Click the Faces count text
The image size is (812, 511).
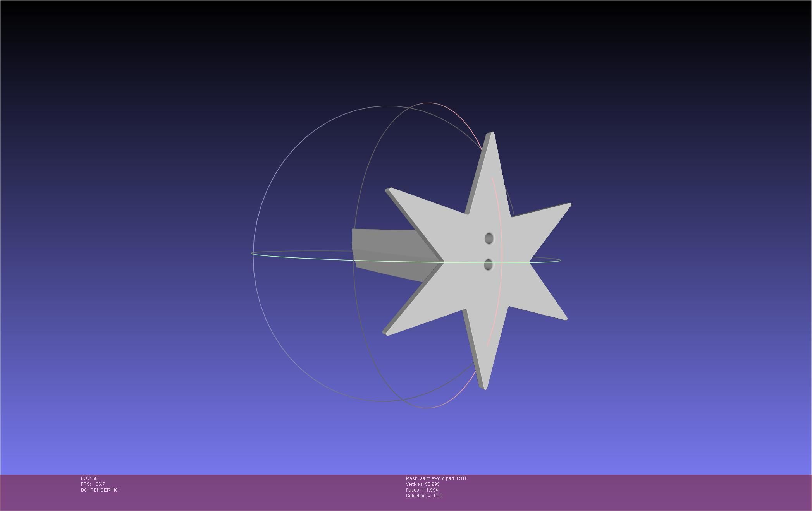[x=422, y=490]
